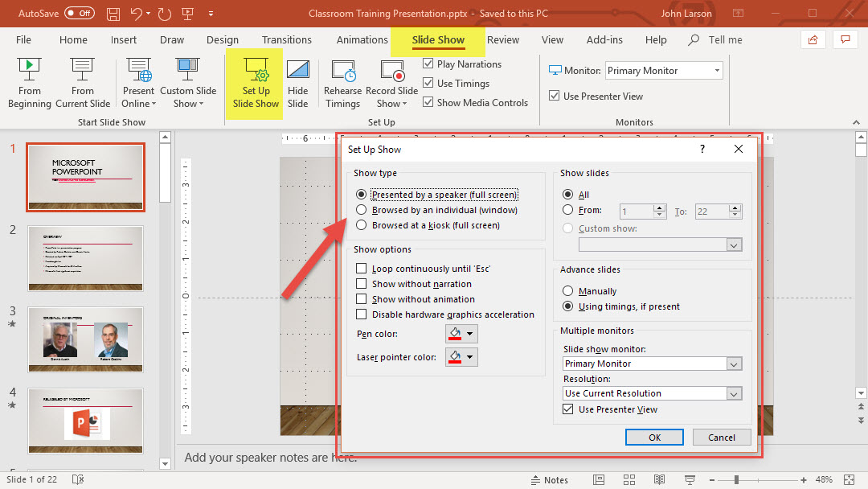The width and height of the screenshot is (868, 489).
Task: Click the Hide Slide icon
Action: [298, 82]
